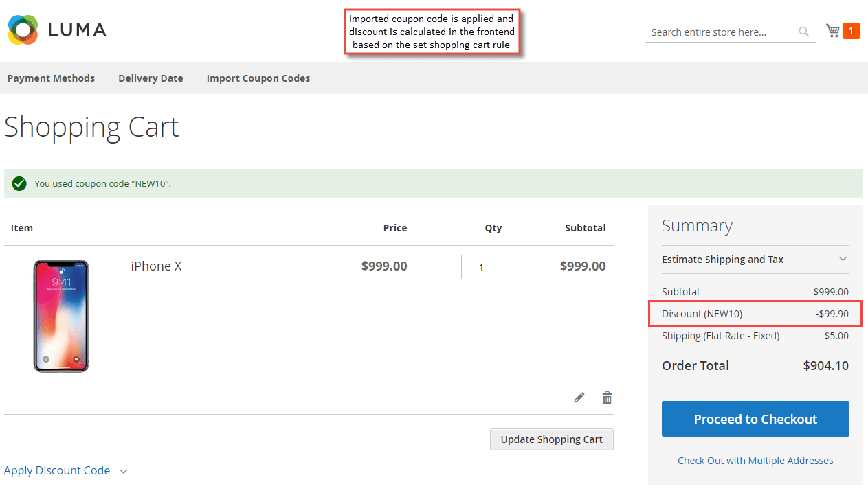Screen dimensions: 868x493
Task: Click the LUMA store name text
Action: pos(78,30)
